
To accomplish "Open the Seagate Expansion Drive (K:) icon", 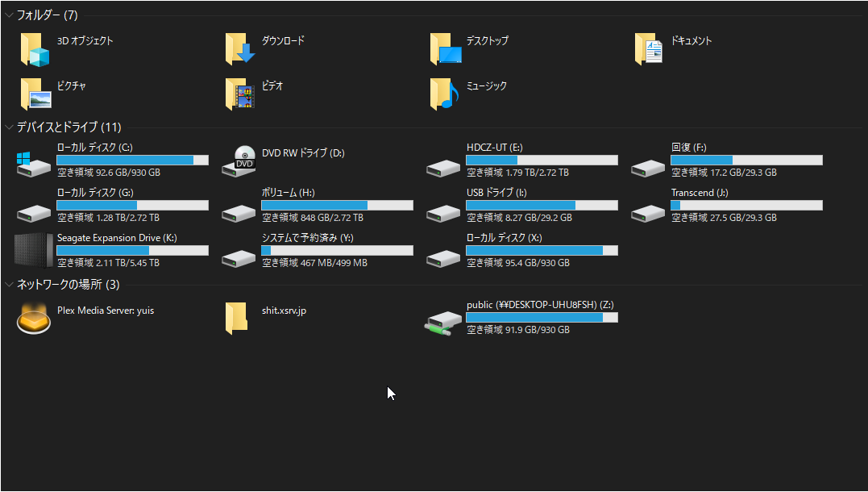I will 35,250.
